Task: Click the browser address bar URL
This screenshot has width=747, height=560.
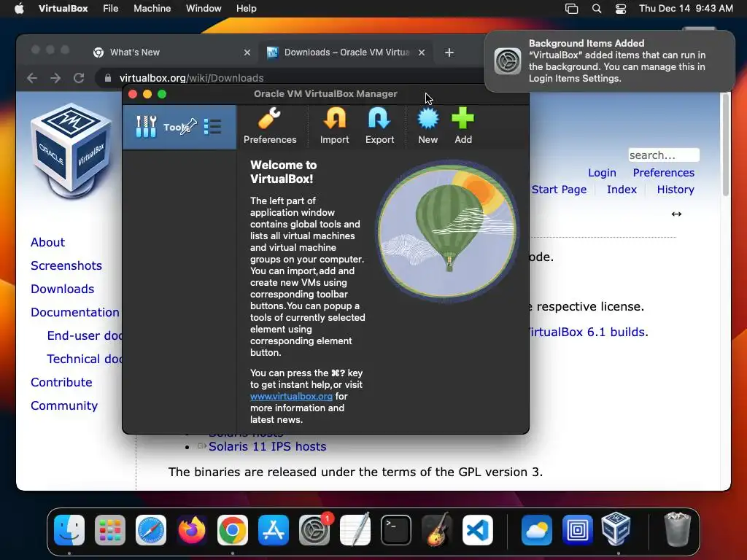Action: (x=192, y=78)
